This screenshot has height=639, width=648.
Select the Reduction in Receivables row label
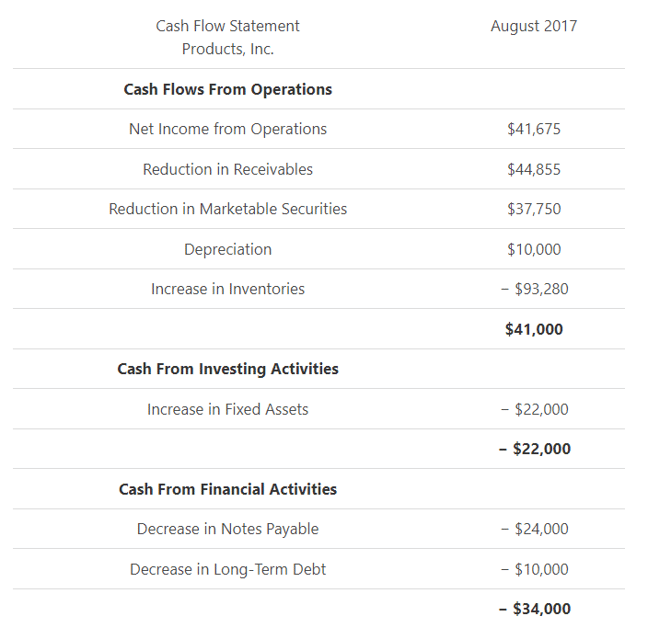tap(227, 169)
